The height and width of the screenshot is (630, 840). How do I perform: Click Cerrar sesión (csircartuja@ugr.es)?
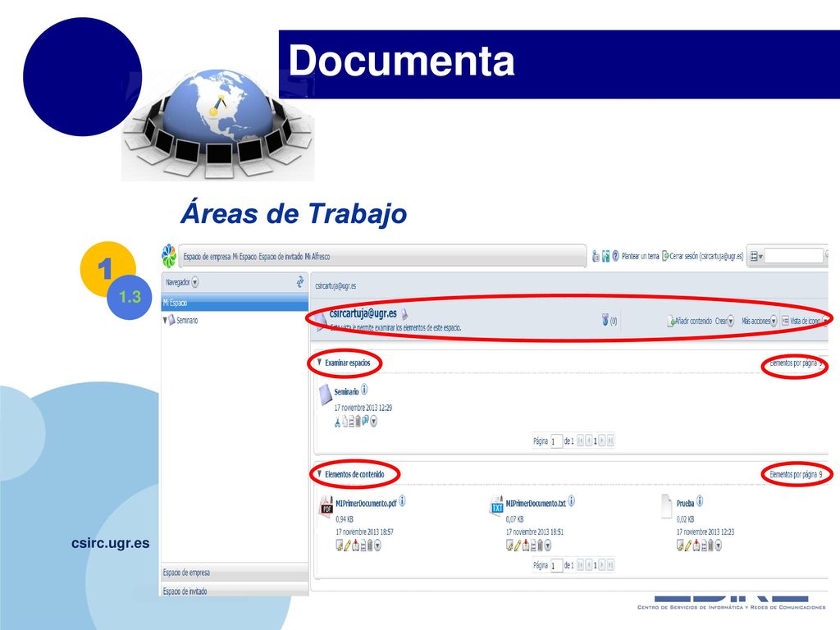(x=703, y=256)
